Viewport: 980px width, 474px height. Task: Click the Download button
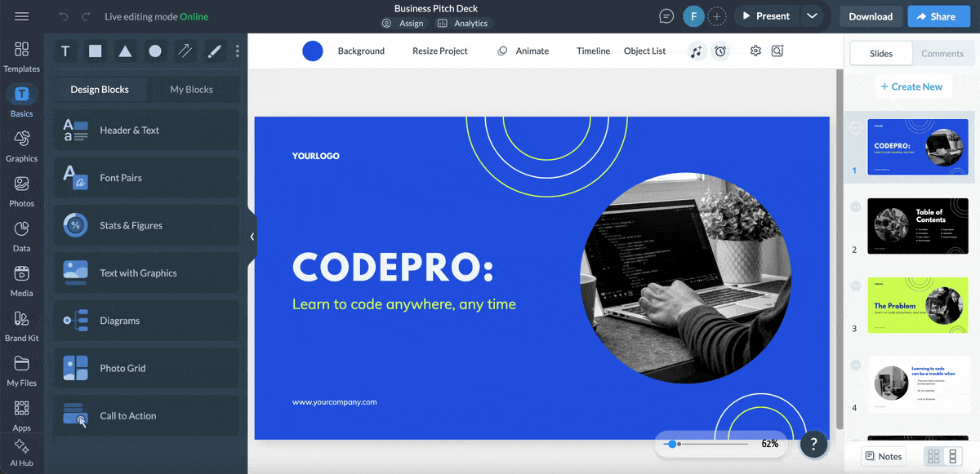871,16
